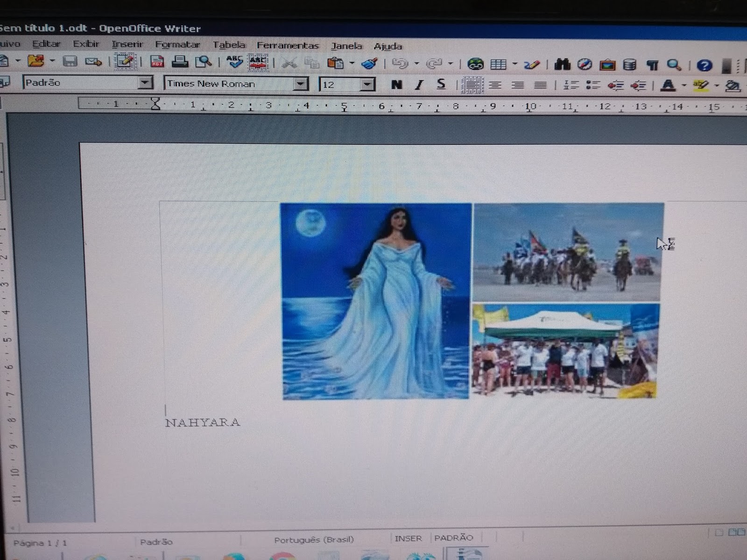Image resolution: width=747 pixels, height=560 pixels.
Task: Apply Highlighting color swatch
Action: pyautogui.click(x=701, y=85)
